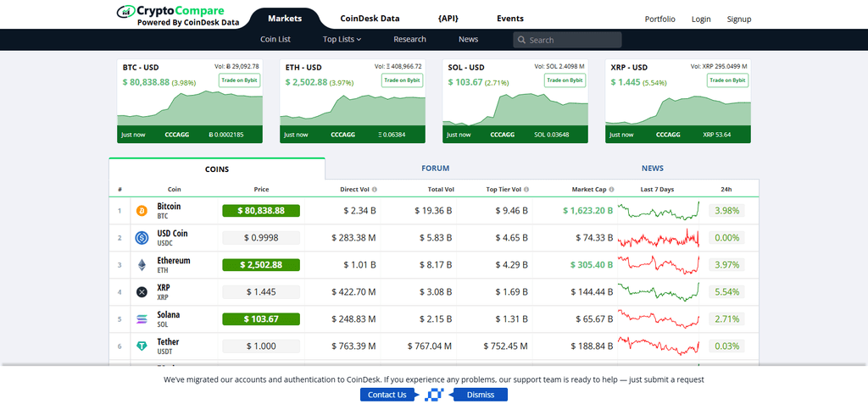Sort by Total Vol column header
The height and width of the screenshot is (415, 868).
[441, 189]
